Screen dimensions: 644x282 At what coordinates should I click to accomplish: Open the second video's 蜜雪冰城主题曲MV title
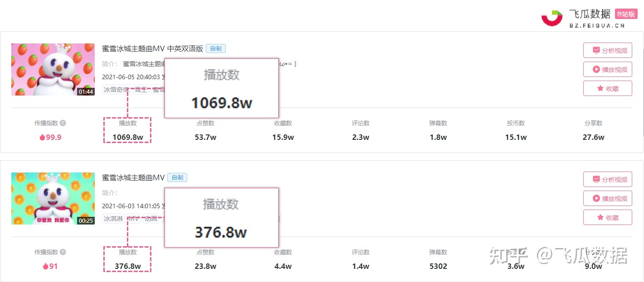coord(133,178)
